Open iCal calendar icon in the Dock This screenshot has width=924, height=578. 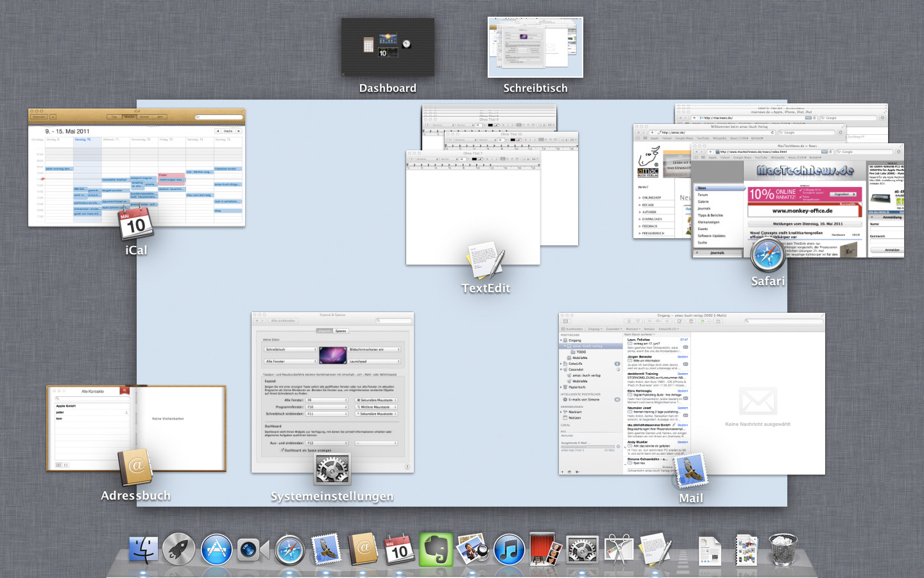pos(399,550)
